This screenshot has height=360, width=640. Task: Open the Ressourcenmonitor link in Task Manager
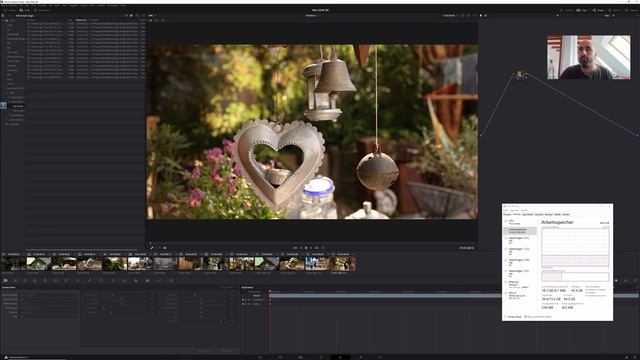tap(538, 317)
